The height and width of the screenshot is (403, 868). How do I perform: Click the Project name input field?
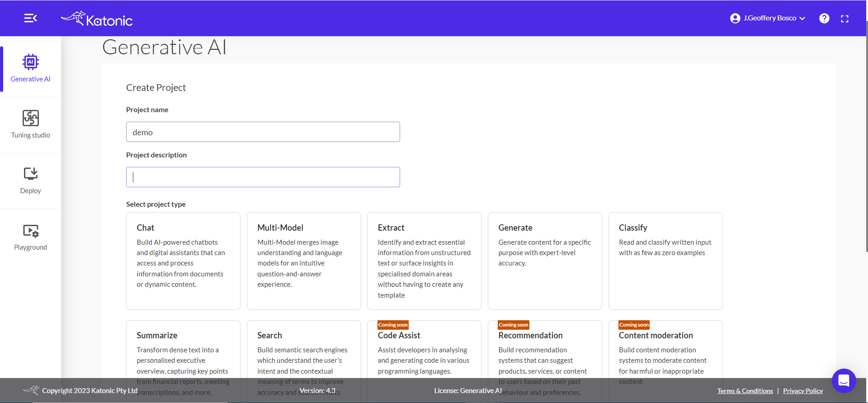(x=263, y=132)
